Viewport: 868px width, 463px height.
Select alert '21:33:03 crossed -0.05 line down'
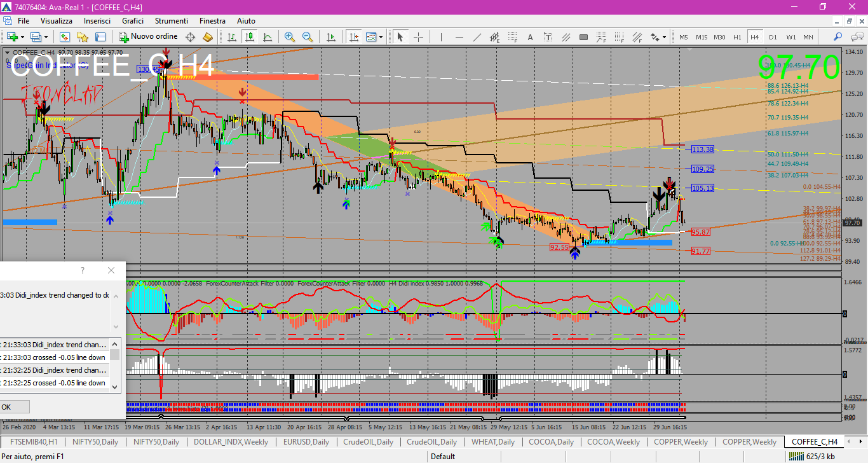(55, 357)
